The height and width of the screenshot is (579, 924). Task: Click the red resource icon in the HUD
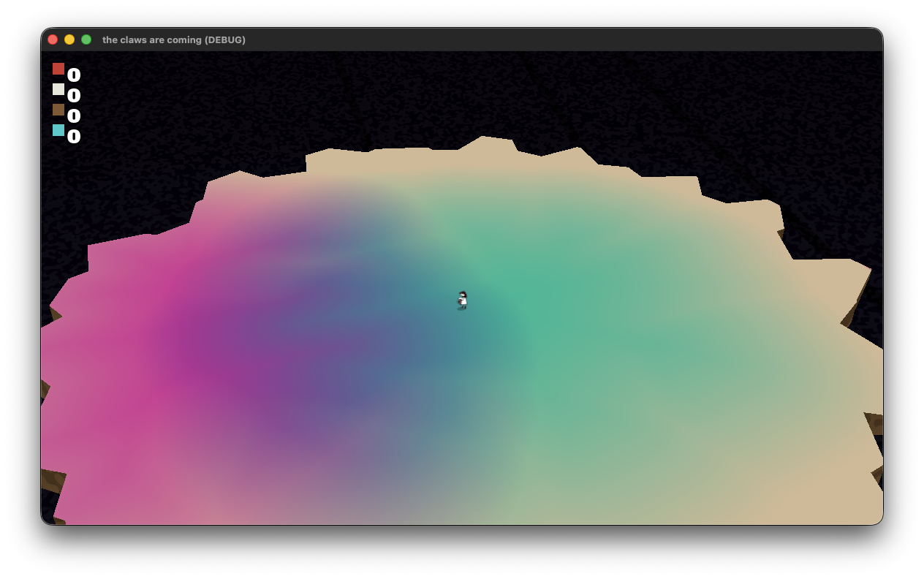point(58,69)
